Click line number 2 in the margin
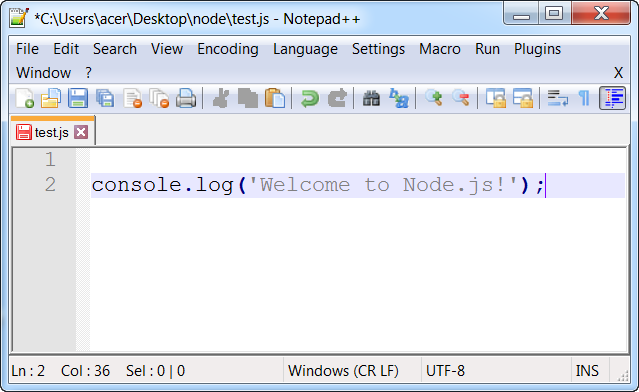 click(x=50, y=185)
